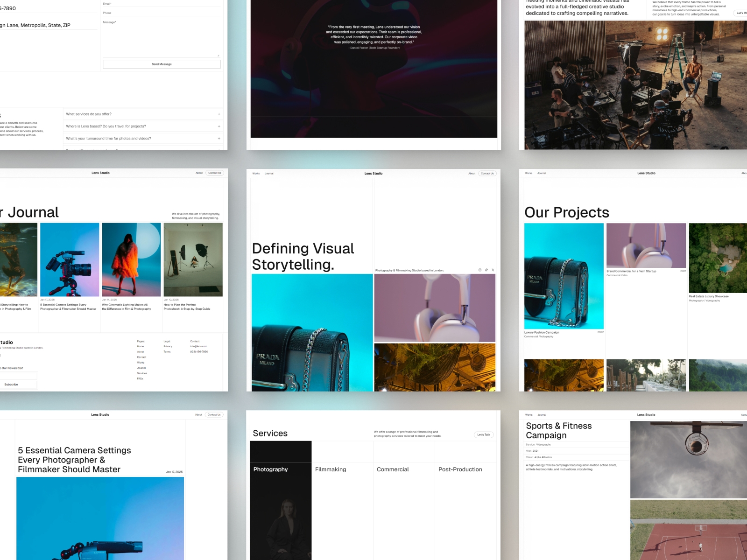Click the Contact Us pill button
The width and height of the screenshot is (747, 560).
pyautogui.click(x=487, y=173)
